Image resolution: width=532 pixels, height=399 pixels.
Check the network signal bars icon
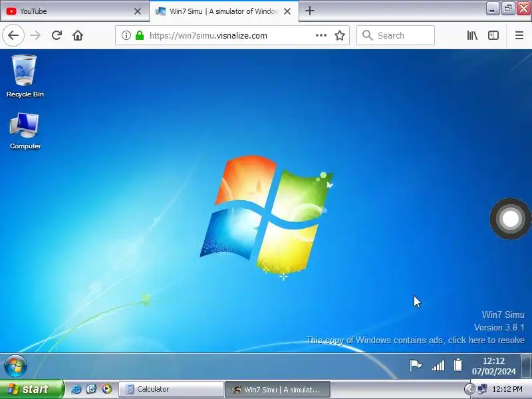pyautogui.click(x=438, y=366)
